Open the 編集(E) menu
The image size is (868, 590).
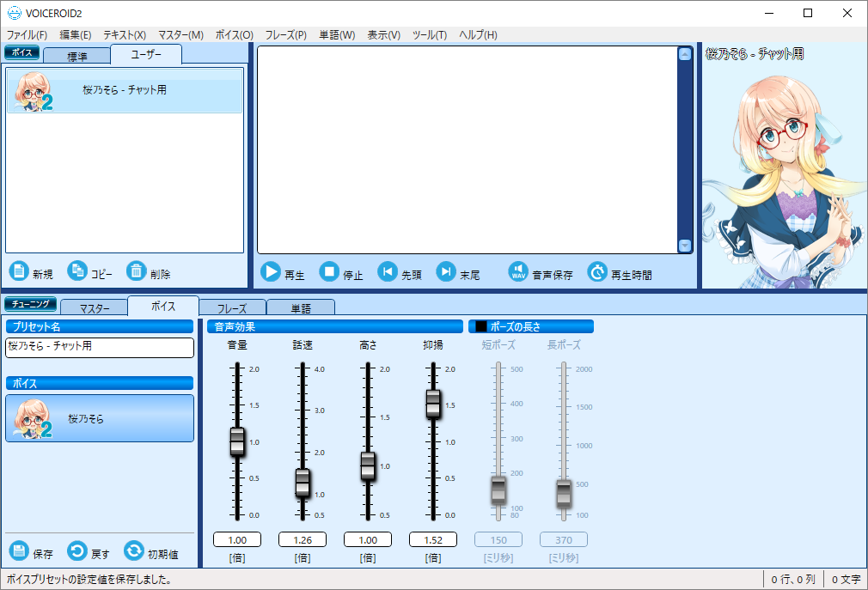point(76,35)
